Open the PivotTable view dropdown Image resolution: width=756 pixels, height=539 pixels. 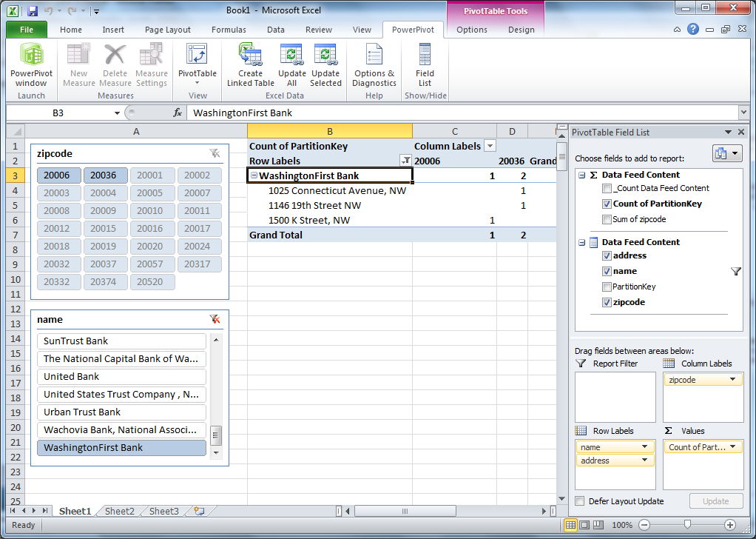click(x=198, y=64)
